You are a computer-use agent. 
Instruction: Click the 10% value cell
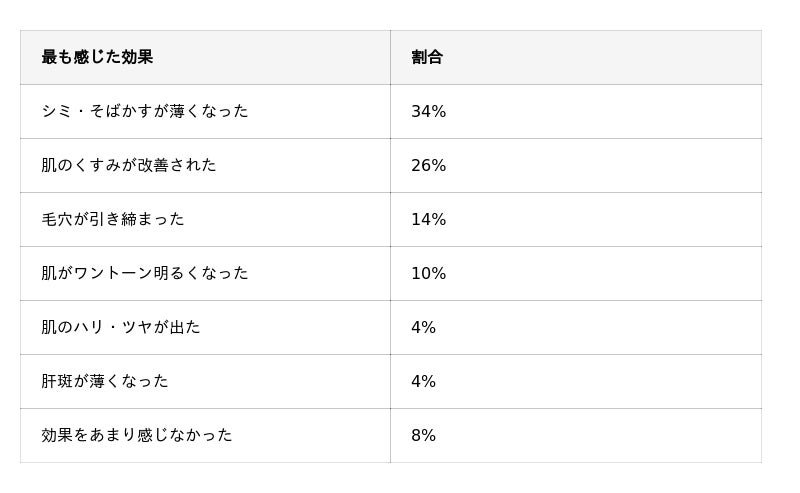428,273
